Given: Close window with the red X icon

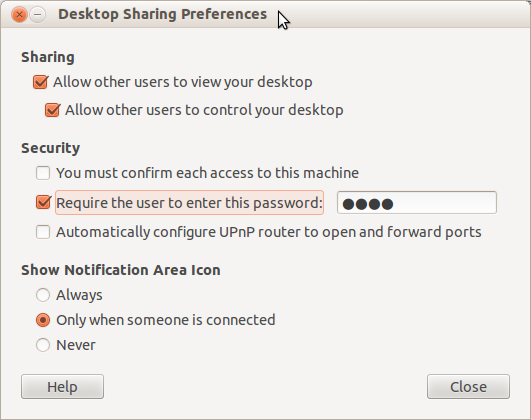Looking at the screenshot, I should 19,15.
